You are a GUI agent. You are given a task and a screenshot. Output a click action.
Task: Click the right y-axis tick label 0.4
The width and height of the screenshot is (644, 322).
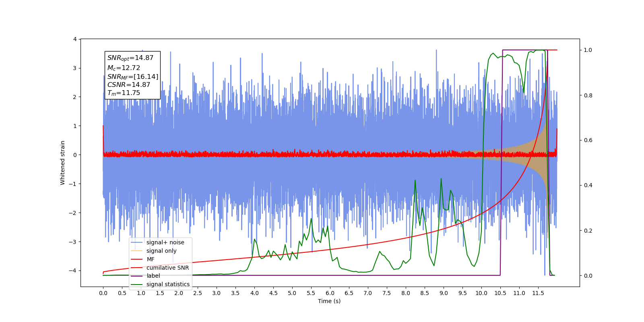pos(588,186)
